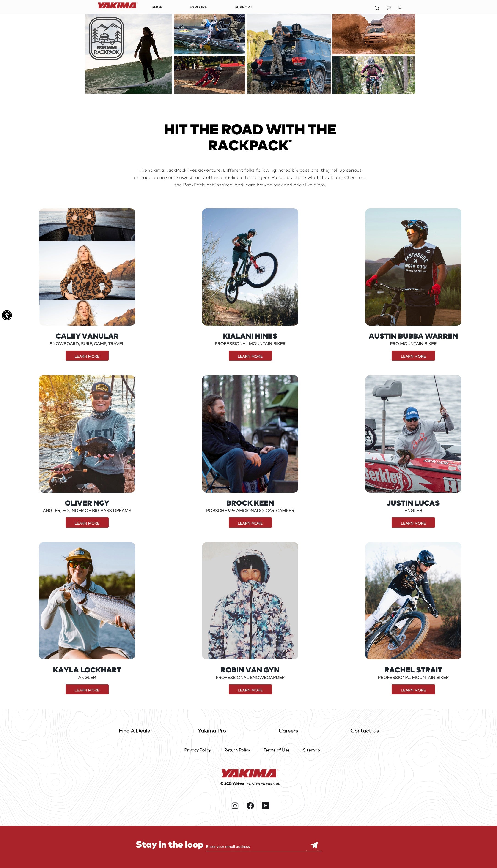Open the EXPLORE menu
497x868 pixels.
point(198,7)
